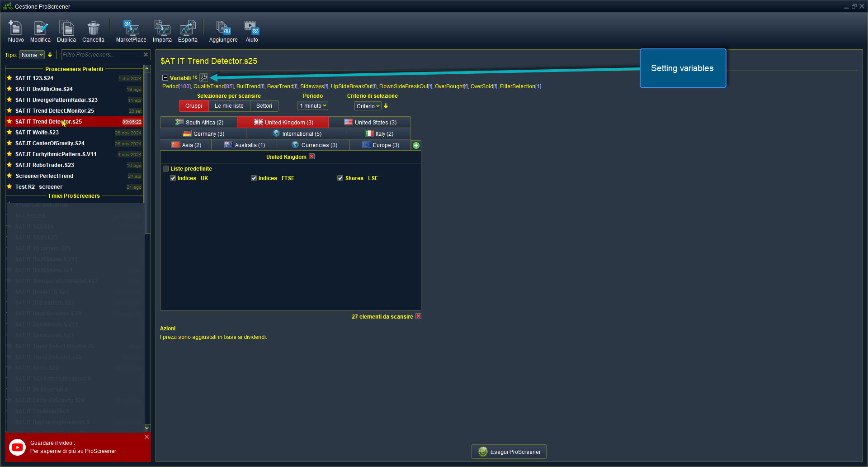Enable the Liste predefinite checkbox

click(x=166, y=169)
